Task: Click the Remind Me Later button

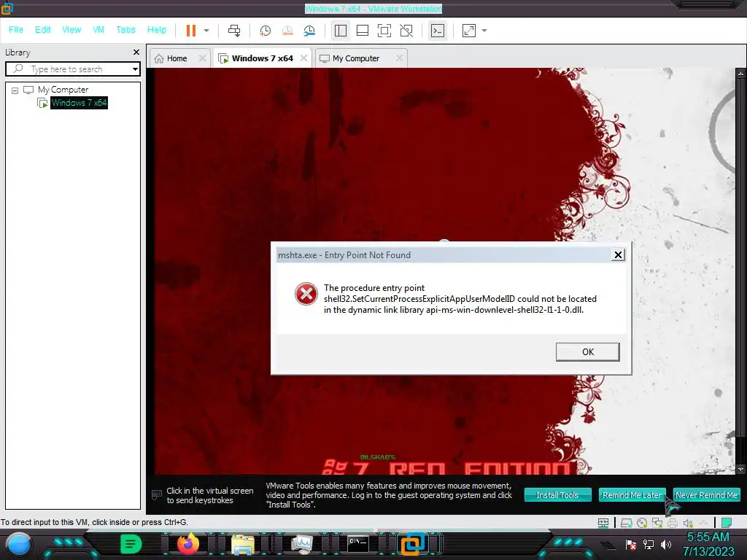Action: pos(632,495)
